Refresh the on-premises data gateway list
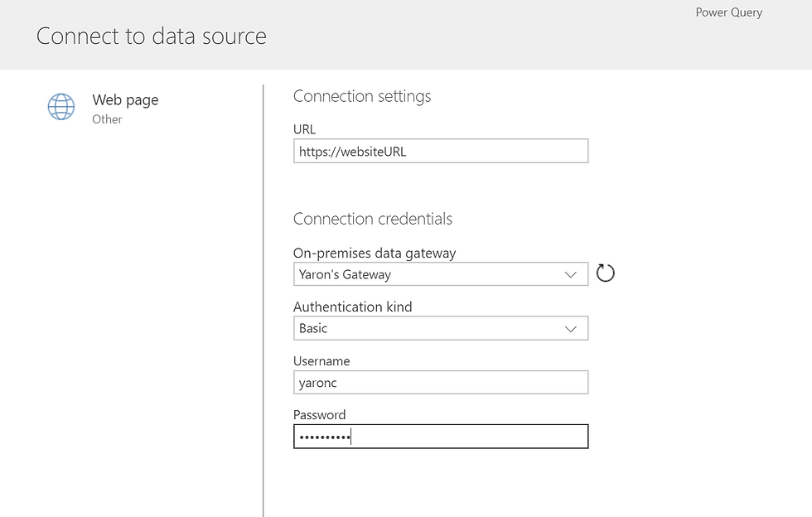Viewport: 812px width, 517px height. pyautogui.click(x=605, y=273)
